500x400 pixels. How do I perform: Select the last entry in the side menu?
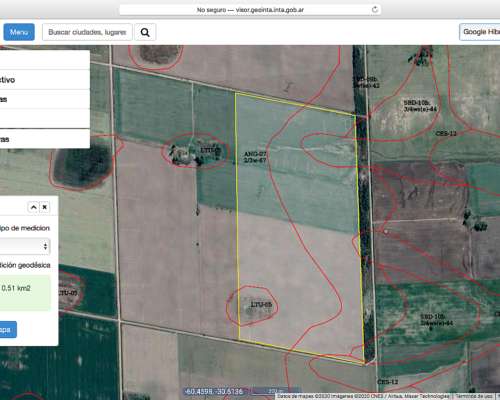tap(45, 139)
